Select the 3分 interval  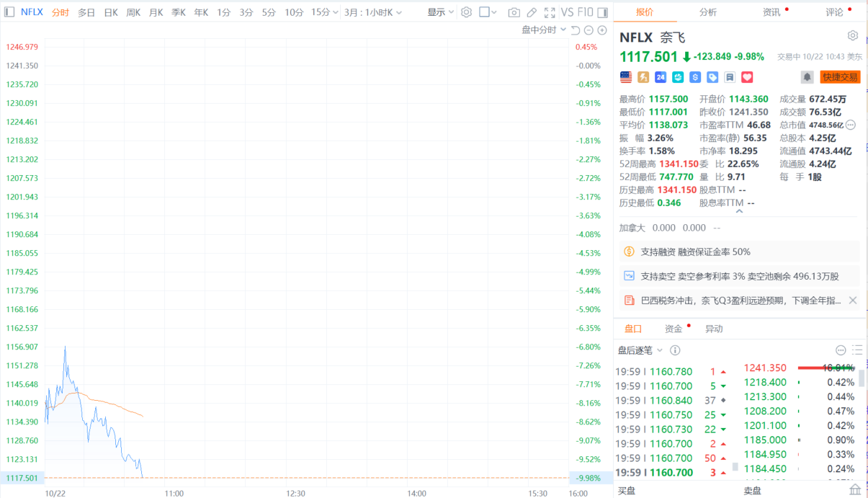[x=246, y=12]
